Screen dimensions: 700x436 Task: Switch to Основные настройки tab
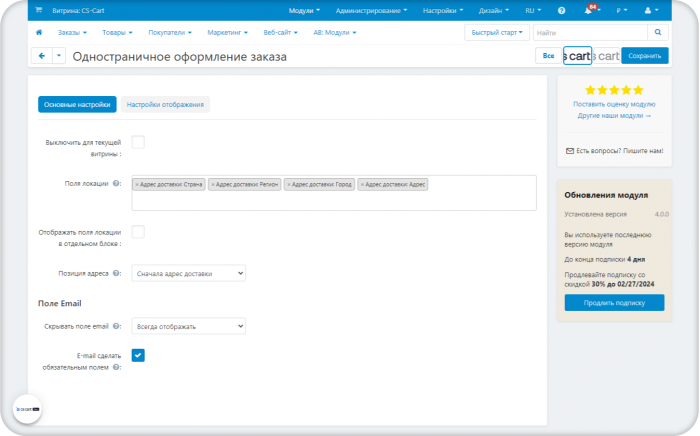pos(77,104)
